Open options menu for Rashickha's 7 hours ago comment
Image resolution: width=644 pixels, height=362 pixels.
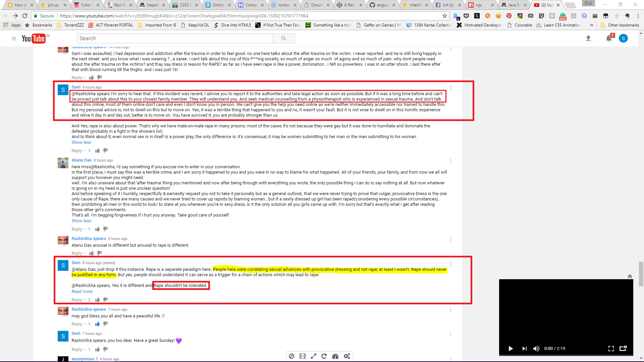[450, 310]
